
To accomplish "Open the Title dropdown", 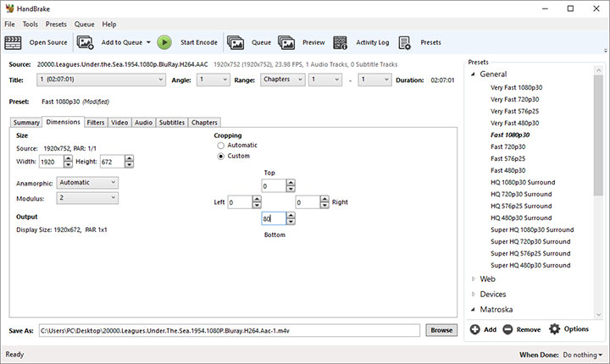I will coord(101,80).
